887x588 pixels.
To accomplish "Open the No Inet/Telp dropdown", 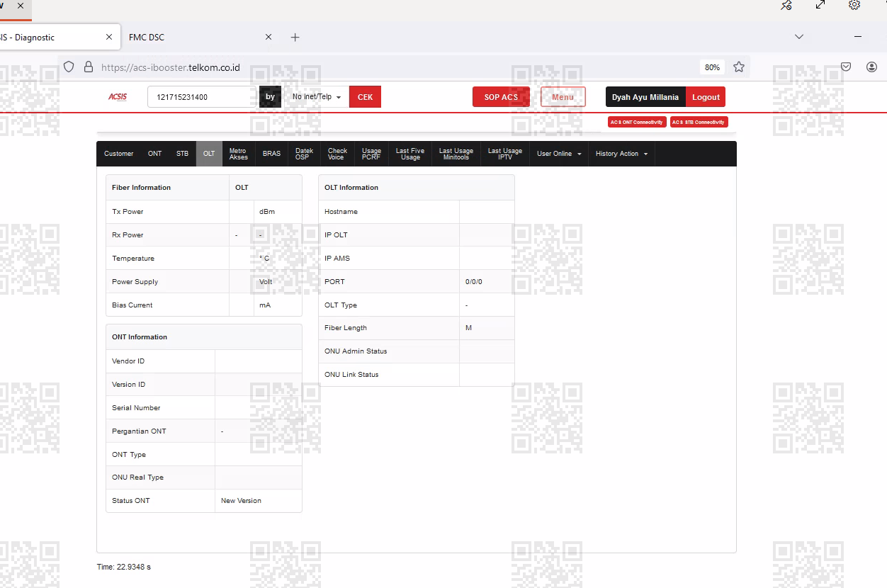I will (x=317, y=97).
